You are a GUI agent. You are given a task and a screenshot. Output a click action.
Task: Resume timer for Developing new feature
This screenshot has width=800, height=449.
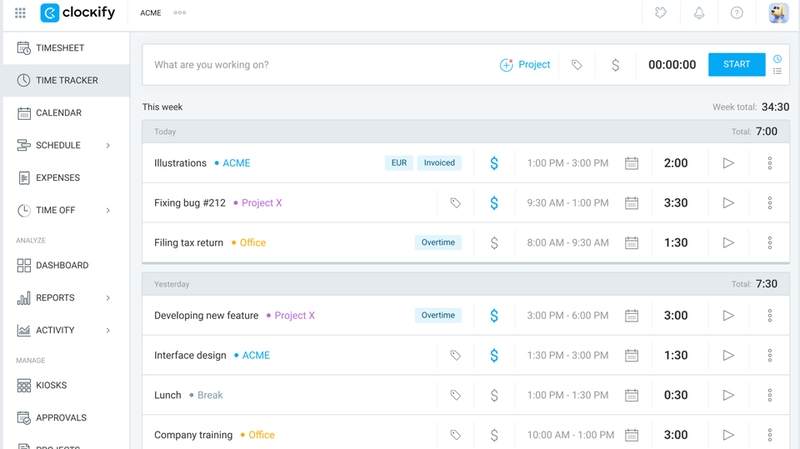[x=729, y=316]
